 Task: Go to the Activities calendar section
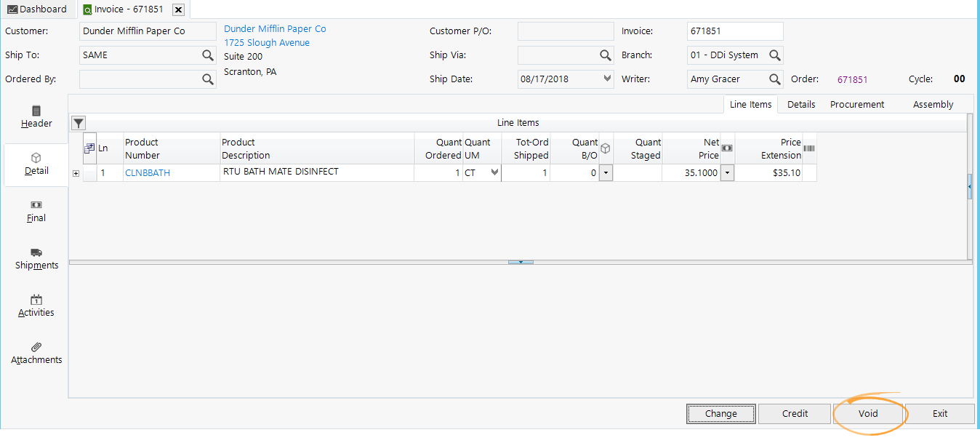click(x=36, y=306)
